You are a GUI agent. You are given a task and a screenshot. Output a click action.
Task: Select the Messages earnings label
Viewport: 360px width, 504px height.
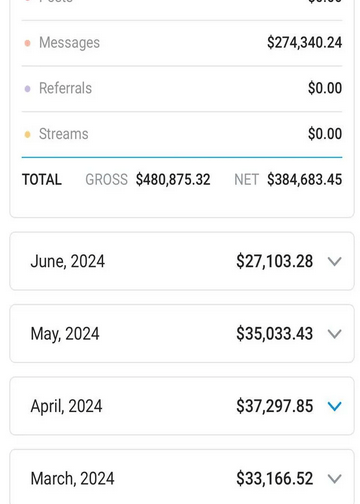tap(69, 43)
